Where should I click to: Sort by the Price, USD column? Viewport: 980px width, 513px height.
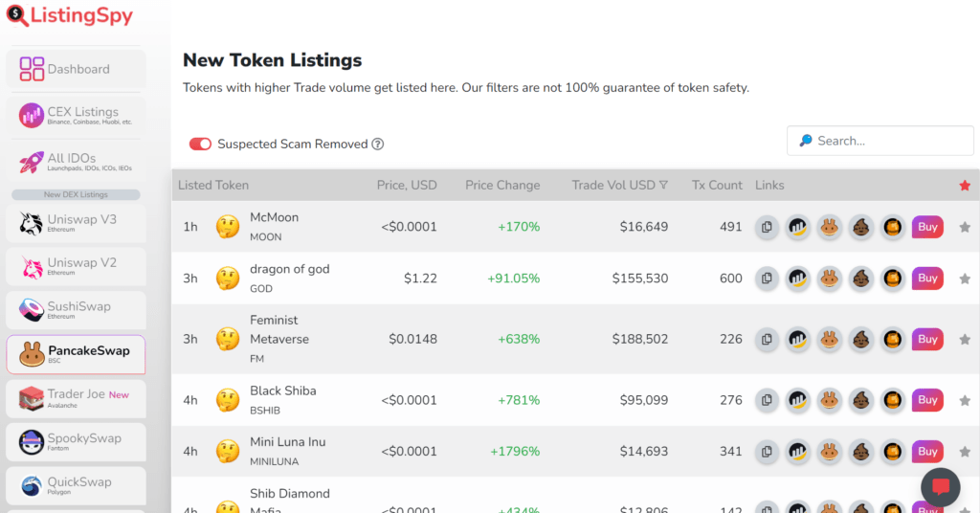[x=407, y=186]
